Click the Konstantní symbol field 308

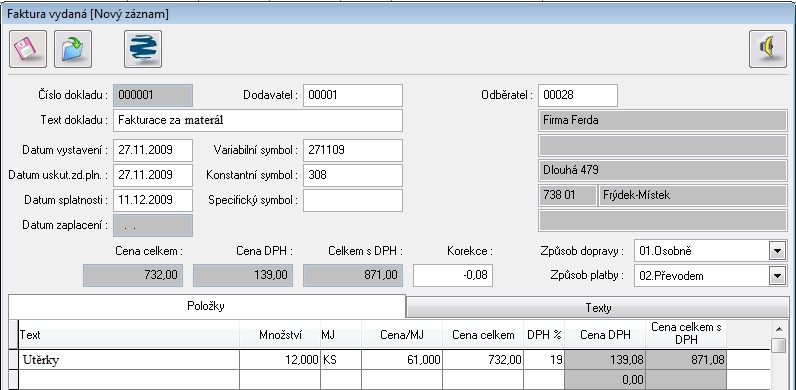353,175
